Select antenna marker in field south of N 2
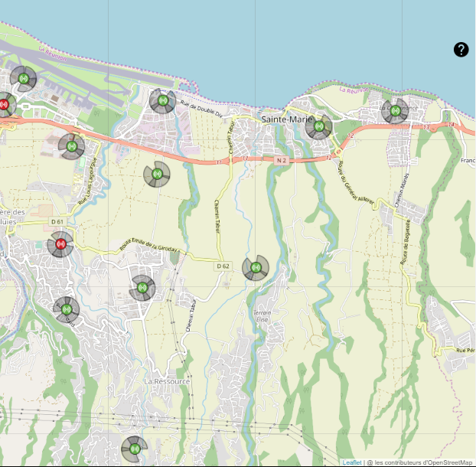The height and width of the screenshot is (467, 476). [157, 175]
